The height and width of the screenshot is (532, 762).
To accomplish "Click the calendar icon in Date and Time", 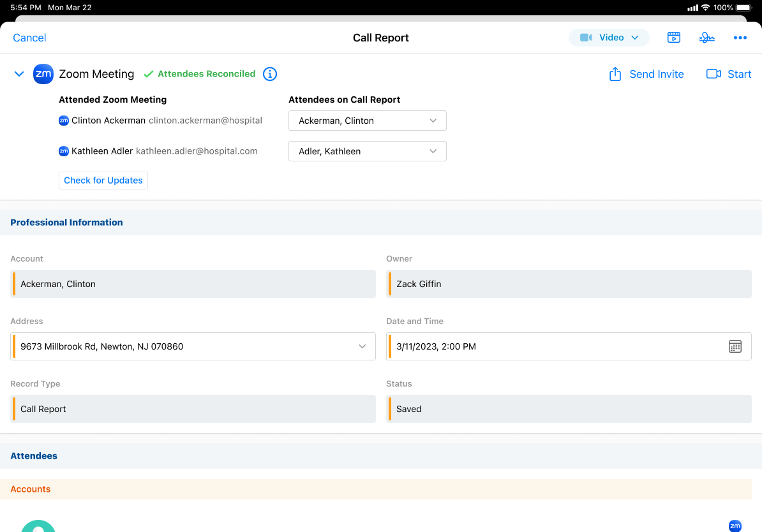I will coord(735,346).
